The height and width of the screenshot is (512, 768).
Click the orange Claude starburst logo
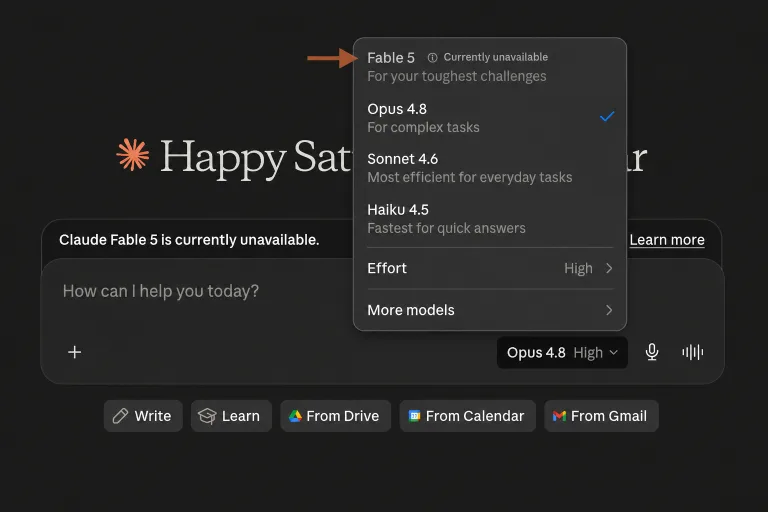133,155
